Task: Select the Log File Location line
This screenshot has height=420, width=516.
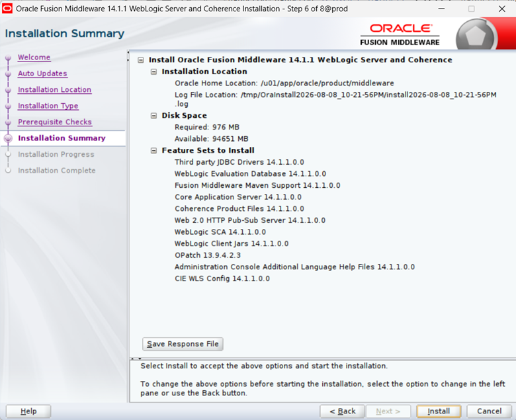Action: coord(335,99)
